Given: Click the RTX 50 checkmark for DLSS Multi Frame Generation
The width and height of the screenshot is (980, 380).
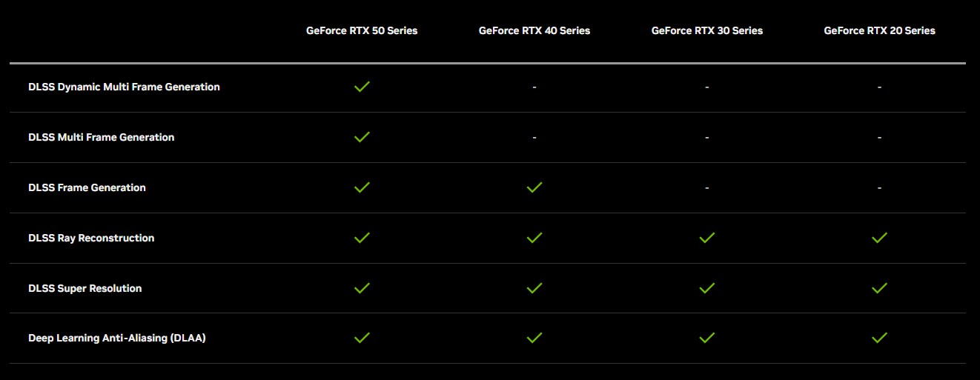Looking at the screenshot, I should [x=362, y=137].
